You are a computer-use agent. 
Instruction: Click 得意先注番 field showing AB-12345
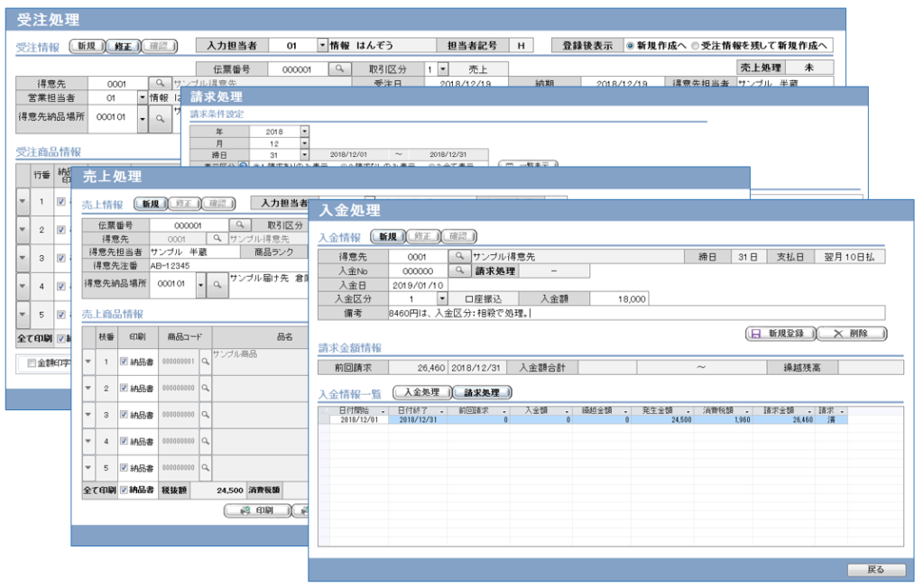point(229,265)
